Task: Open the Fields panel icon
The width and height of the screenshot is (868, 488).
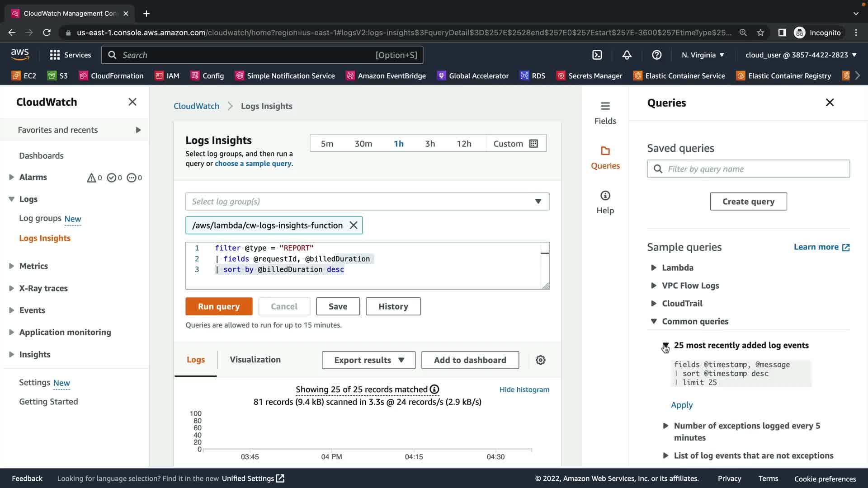Action: point(605,113)
